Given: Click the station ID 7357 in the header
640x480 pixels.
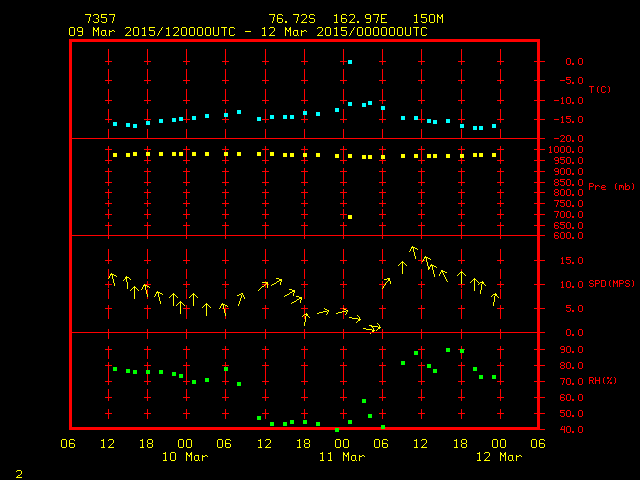Looking at the screenshot, I should pos(100,19).
